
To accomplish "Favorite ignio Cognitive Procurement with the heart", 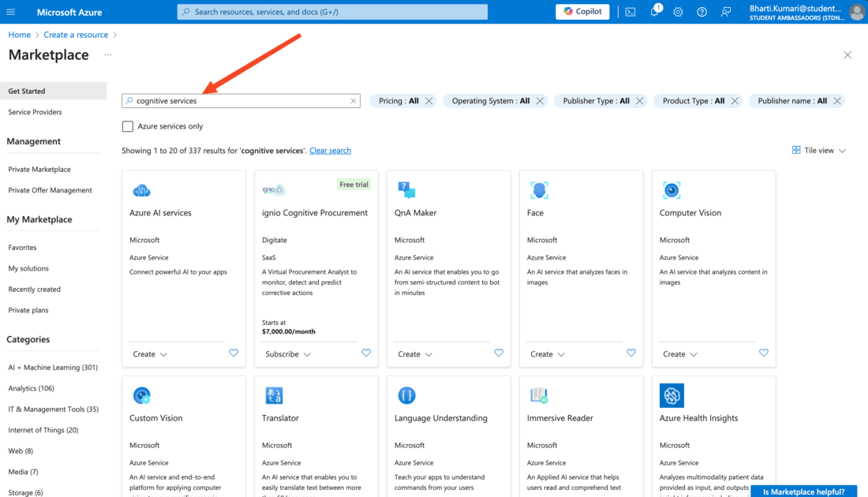I will tap(366, 353).
